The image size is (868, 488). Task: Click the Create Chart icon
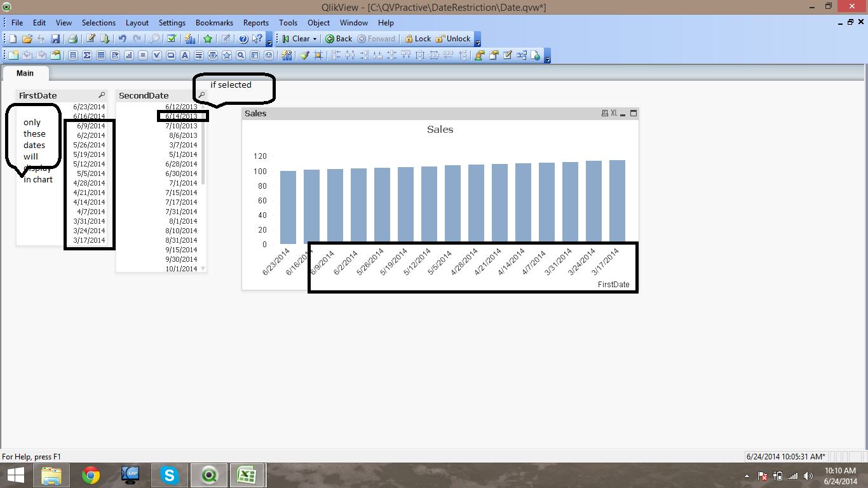coord(129,55)
